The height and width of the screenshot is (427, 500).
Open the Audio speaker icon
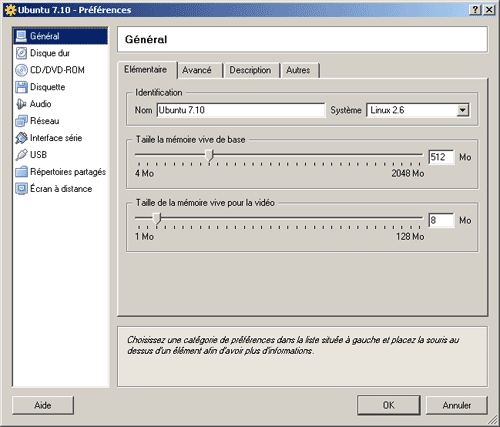tap(21, 104)
